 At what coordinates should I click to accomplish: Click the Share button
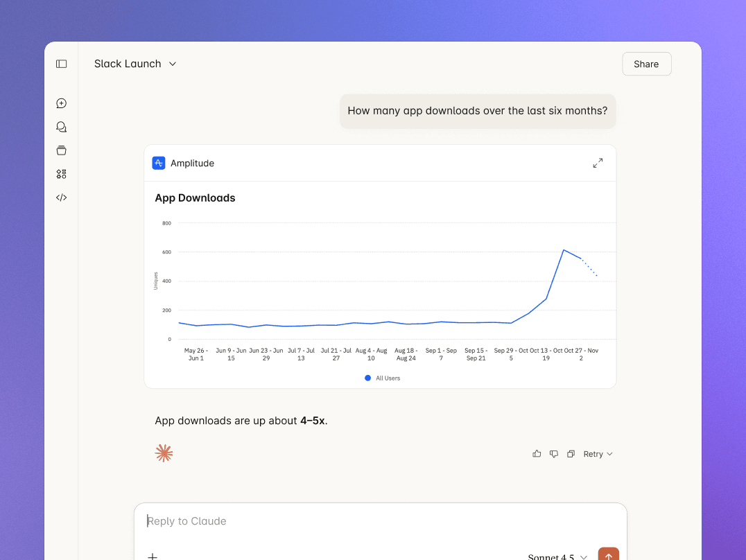(x=646, y=64)
